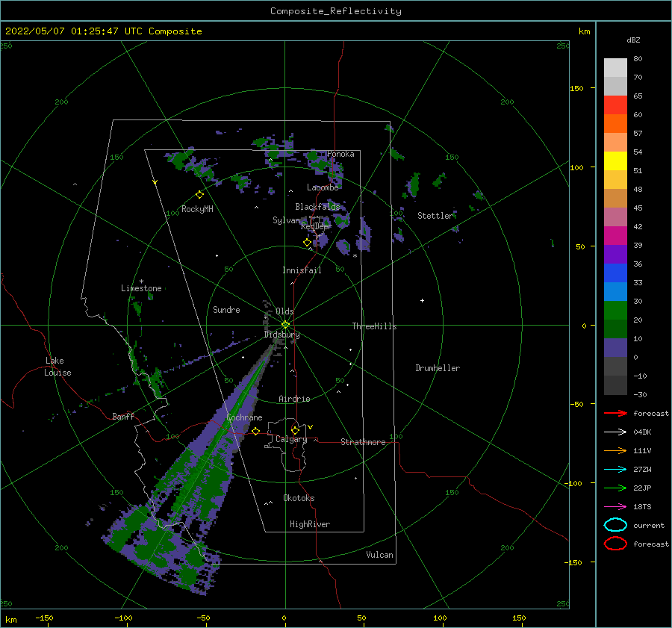
Task: Click the Sundre label
Action: click(x=226, y=309)
